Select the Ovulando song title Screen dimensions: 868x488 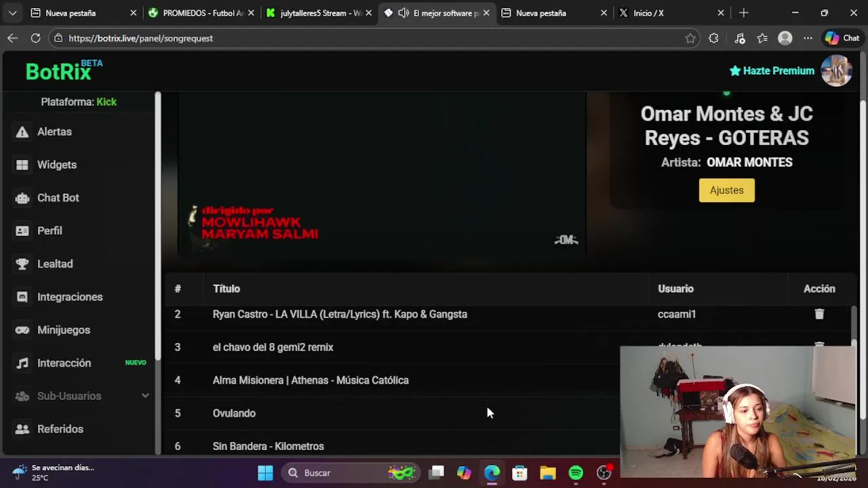pyautogui.click(x=234, y=413)
